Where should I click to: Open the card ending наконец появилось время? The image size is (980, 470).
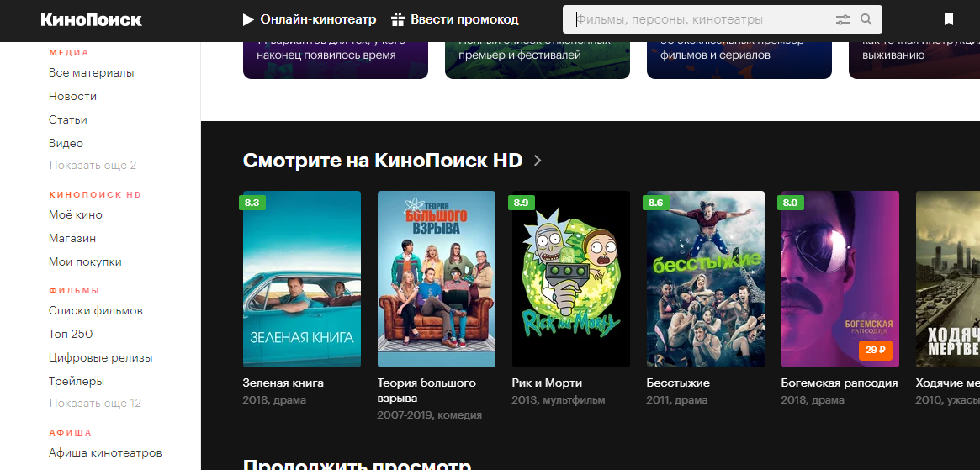pyautogui.click(x=335, y=60)
